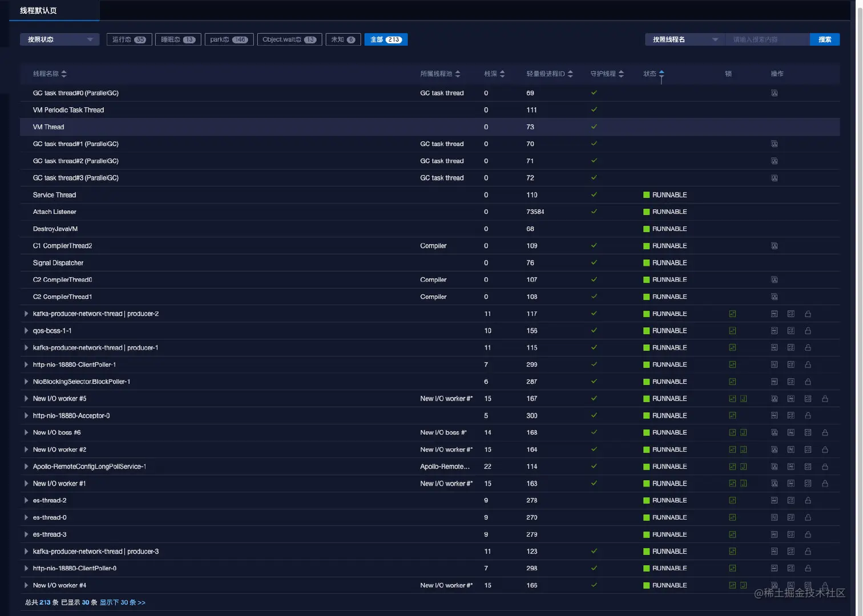The image size is (863, 616).
Task: Click the second green lock icon in the New I/O boss #6 row
Action: pos(744,433)
